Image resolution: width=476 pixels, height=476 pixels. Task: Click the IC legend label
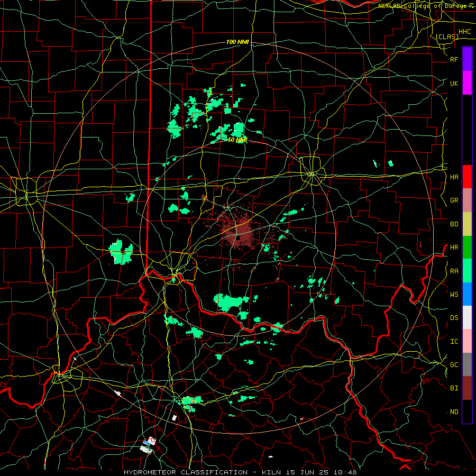[454, 342]
